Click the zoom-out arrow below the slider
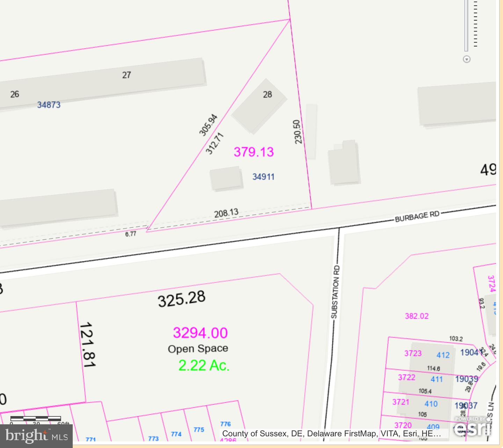 click(466, 59)
